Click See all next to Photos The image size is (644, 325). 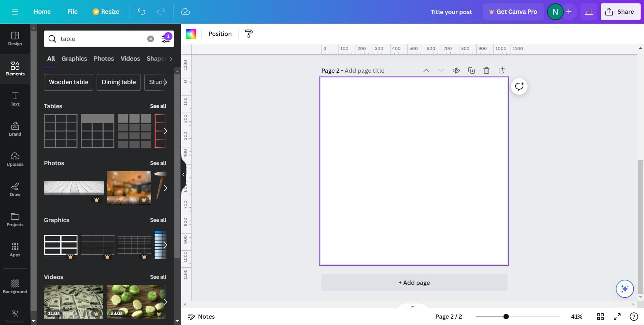pos(158,163)
